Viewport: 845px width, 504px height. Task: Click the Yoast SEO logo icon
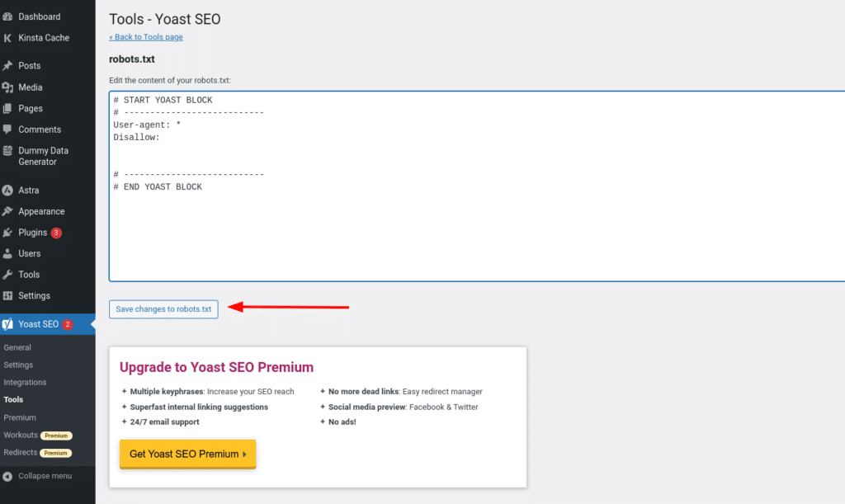click(11, 324)
